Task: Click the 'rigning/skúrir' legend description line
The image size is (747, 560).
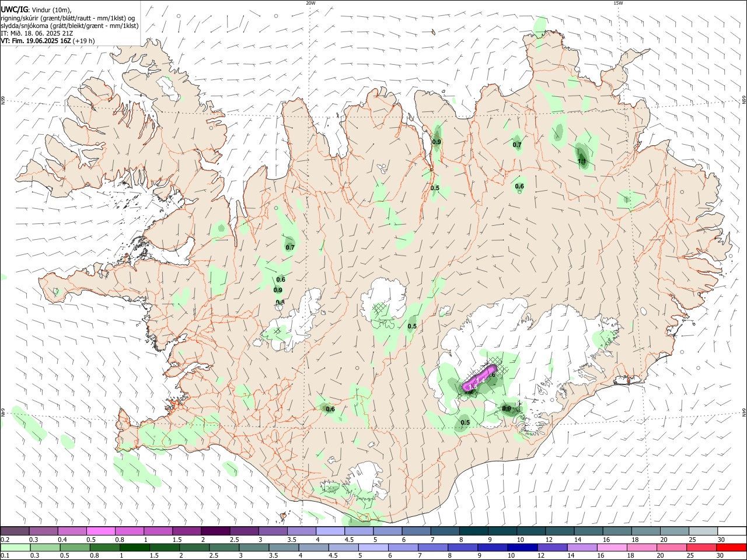Action: coord(68,18)
